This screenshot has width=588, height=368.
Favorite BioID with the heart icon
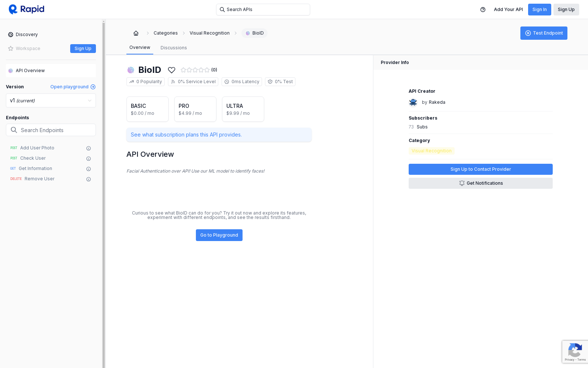[172, 70]
